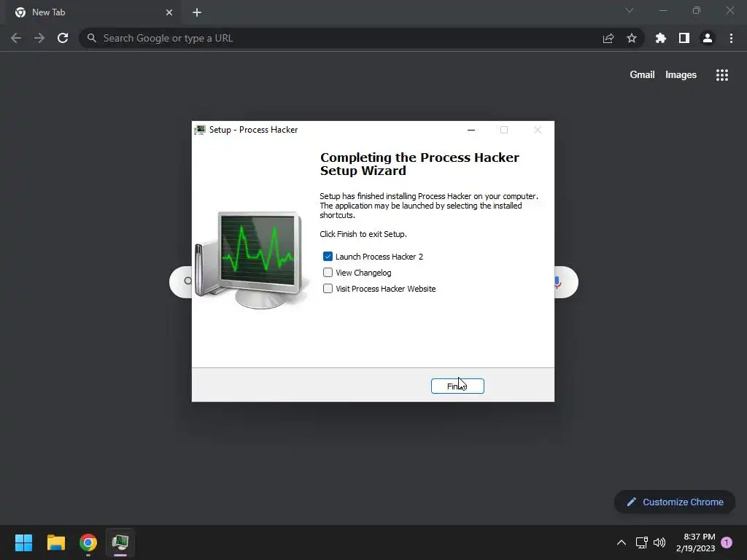Share this page icon in address bar
The image size is (747, 560).
(608, 38)
